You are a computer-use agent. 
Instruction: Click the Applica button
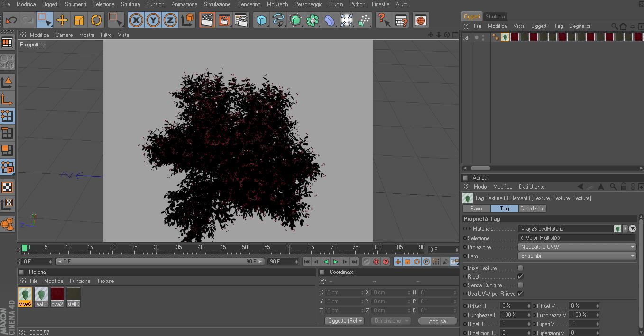(437, 321)
